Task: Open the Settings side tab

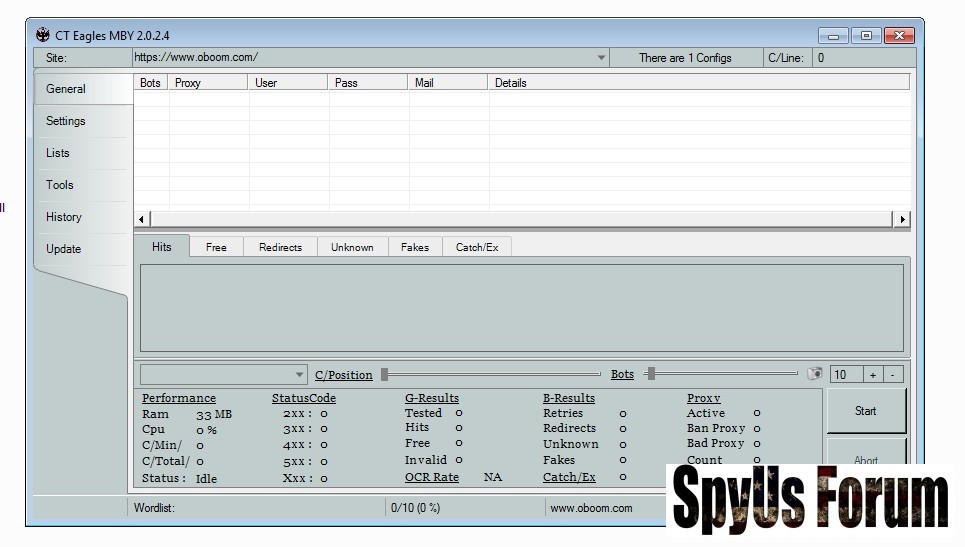Action: coord(66,121)
